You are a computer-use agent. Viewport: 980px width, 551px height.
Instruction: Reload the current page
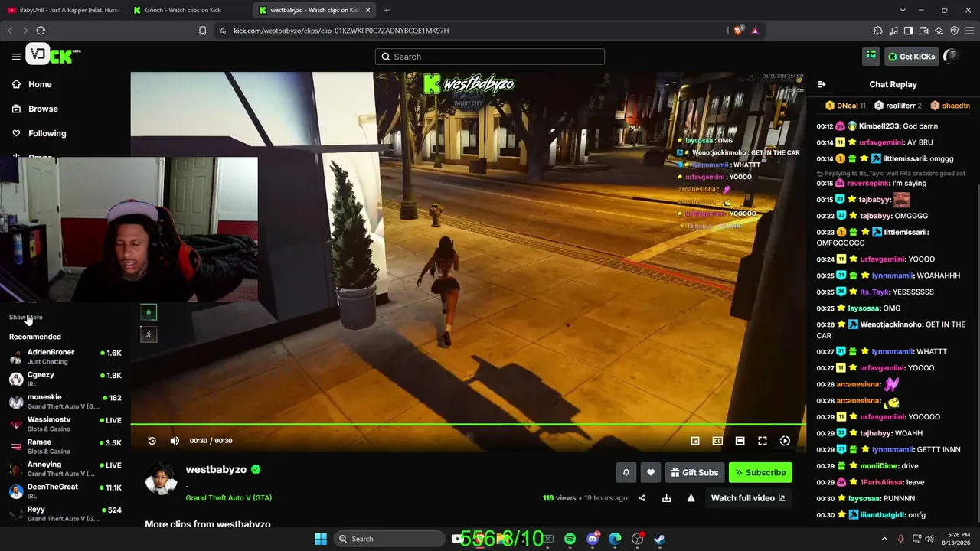click(41, 31)
